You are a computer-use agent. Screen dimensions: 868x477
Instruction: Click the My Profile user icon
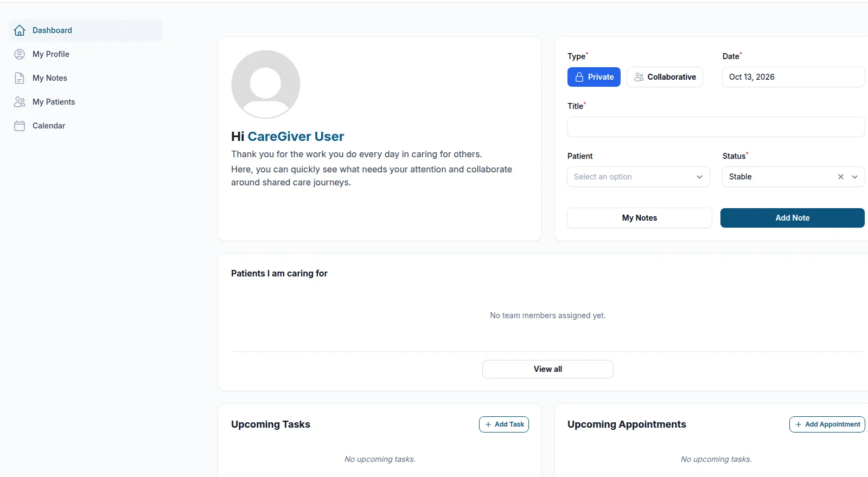20,54
